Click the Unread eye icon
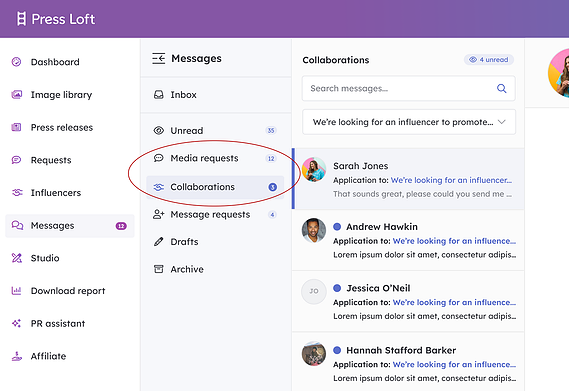 point(159,130)
